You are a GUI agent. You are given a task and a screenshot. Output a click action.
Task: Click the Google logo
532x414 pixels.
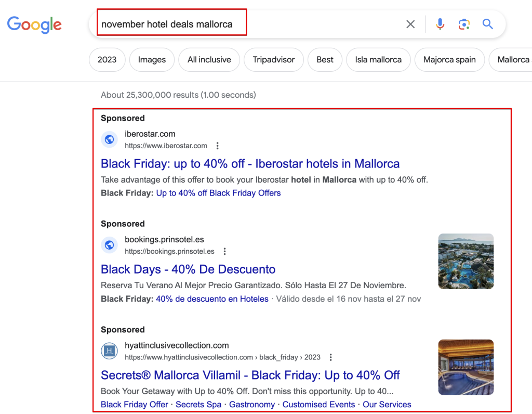[x=34, y=24]
